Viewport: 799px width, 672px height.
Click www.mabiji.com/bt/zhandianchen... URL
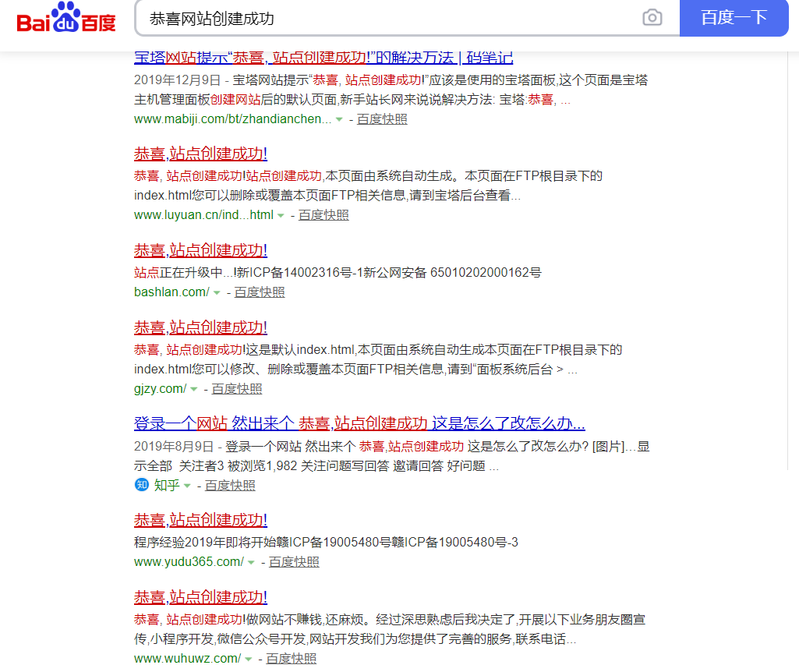(x=233, y=119)
